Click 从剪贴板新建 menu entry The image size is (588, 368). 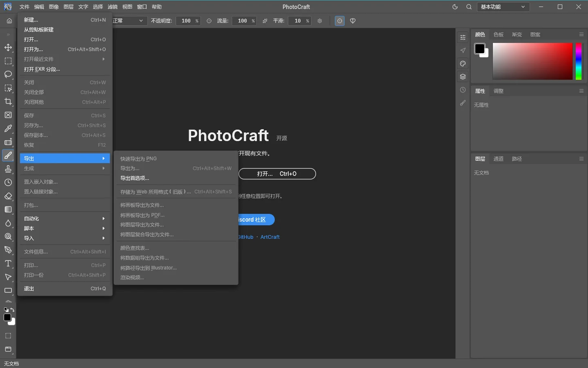pyautogui.click(x=65, y=30)
